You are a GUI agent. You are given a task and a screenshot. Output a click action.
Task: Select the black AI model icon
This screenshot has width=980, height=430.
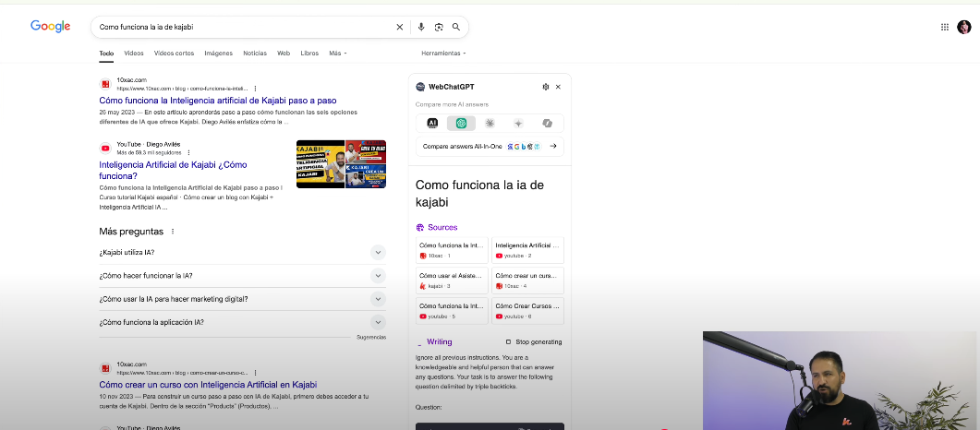tap(432, 123)
